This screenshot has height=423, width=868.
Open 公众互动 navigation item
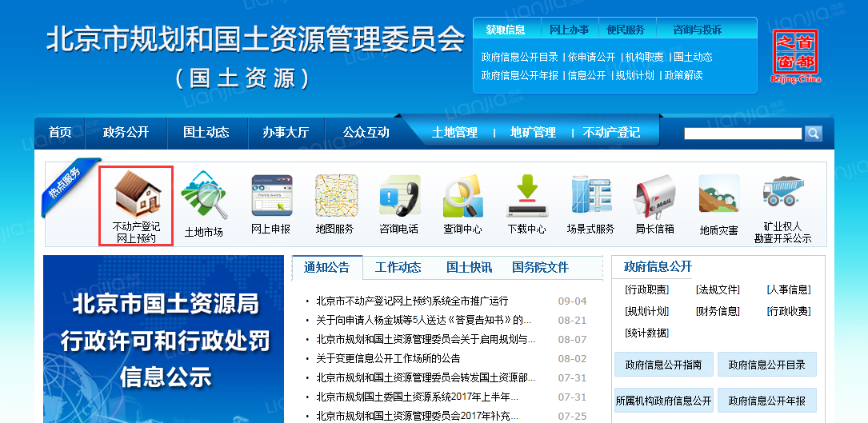(x=366, y=132)
